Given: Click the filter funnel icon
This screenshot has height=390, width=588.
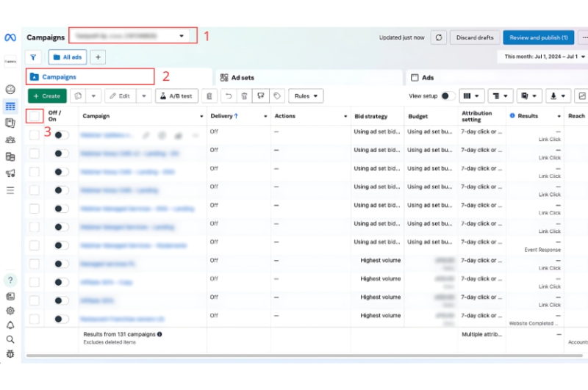Looking at the screenshot, I should pyautogui.click(x=33, y=57).
